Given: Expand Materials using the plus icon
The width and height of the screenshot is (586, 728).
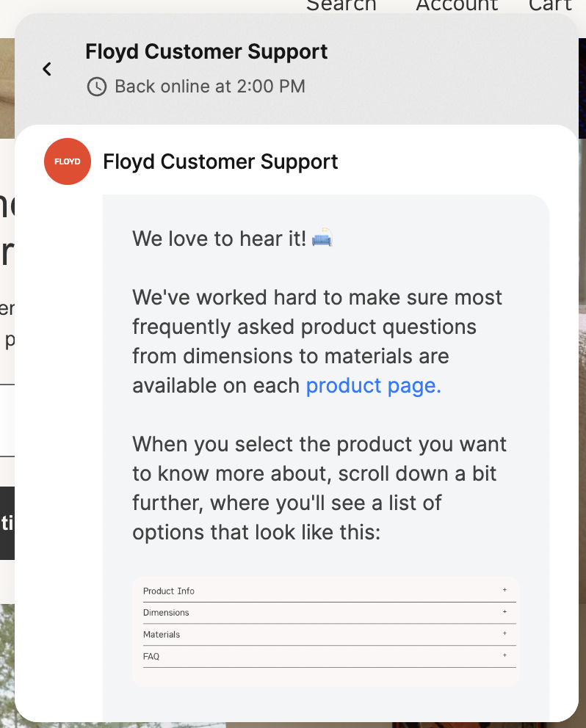Looking at the screenshot, I should (x=504, y=633).
